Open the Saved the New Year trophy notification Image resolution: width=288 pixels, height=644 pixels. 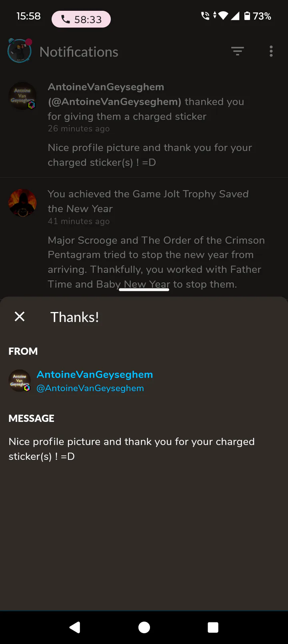point(144,239)
